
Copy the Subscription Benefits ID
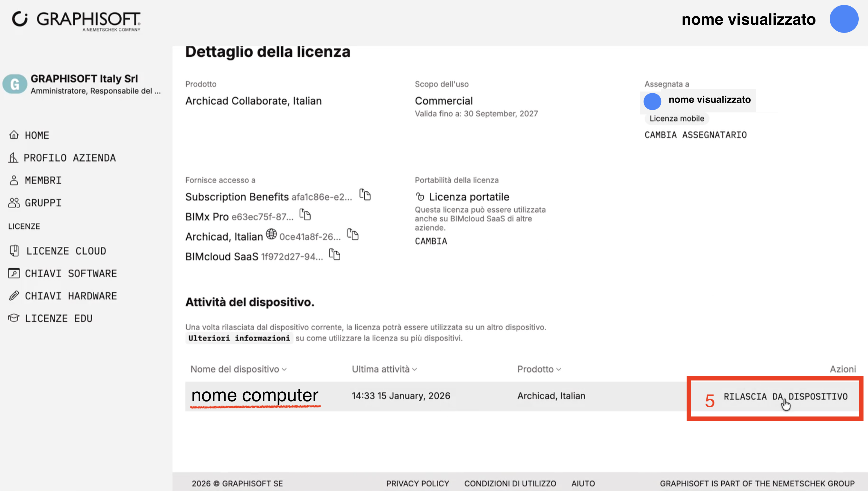click(365, 195)
